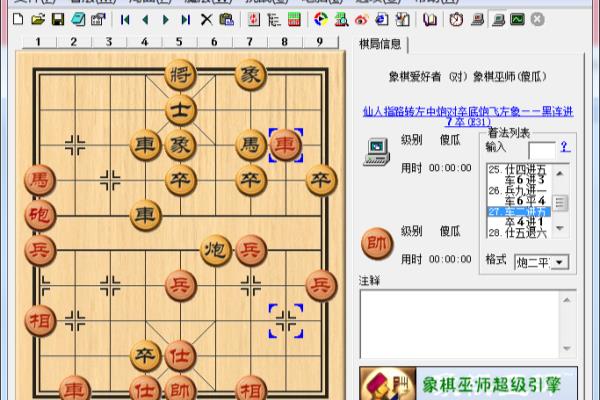Click the red 帥 player icon in the info panel
The width and height of the screenshot is (600, 400).
tap(377, 243)
